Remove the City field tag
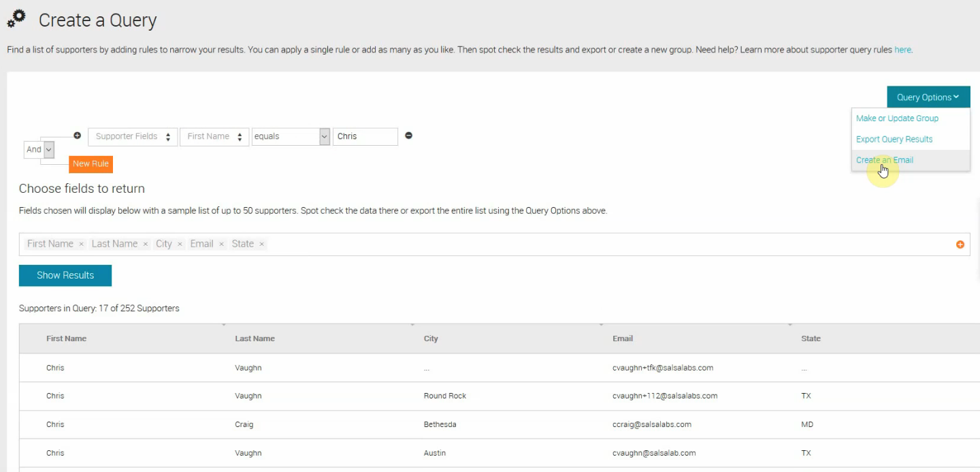This screenshot has width=980, height=472. coord(180,244)
